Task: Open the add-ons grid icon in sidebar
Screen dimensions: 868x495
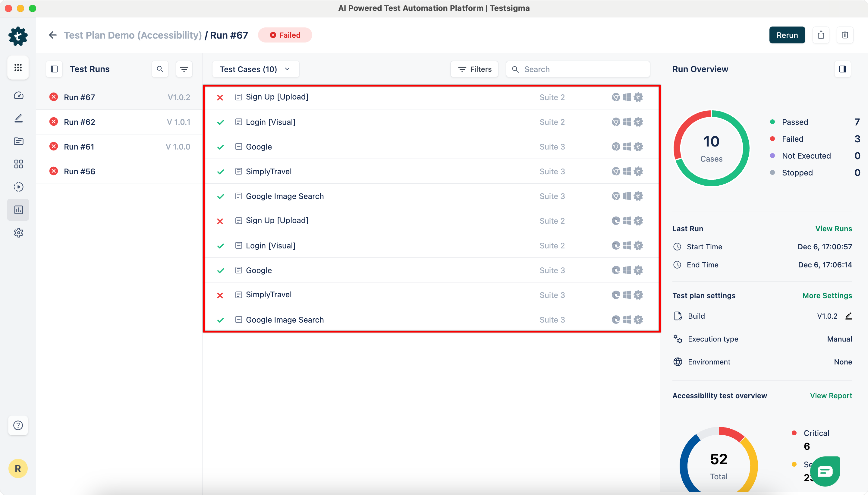Action: (x=18, y=164)
